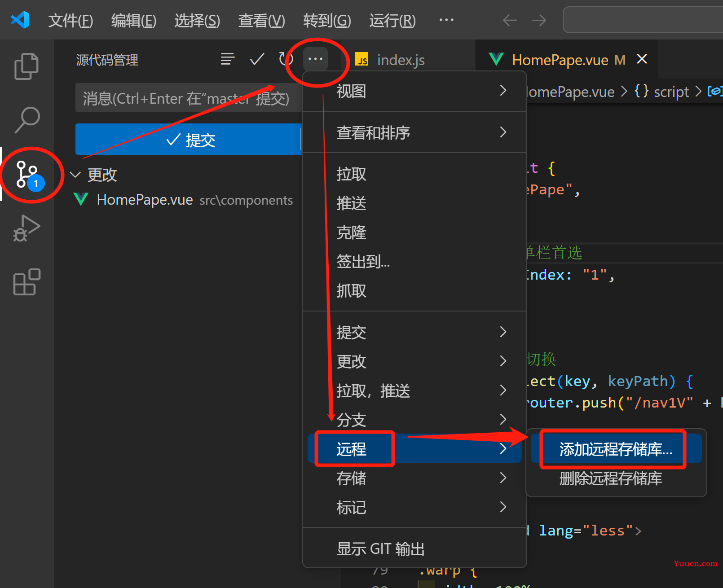Click the VS Code logo icon
The image size is (723, 588).
click(x=20, y=20)
